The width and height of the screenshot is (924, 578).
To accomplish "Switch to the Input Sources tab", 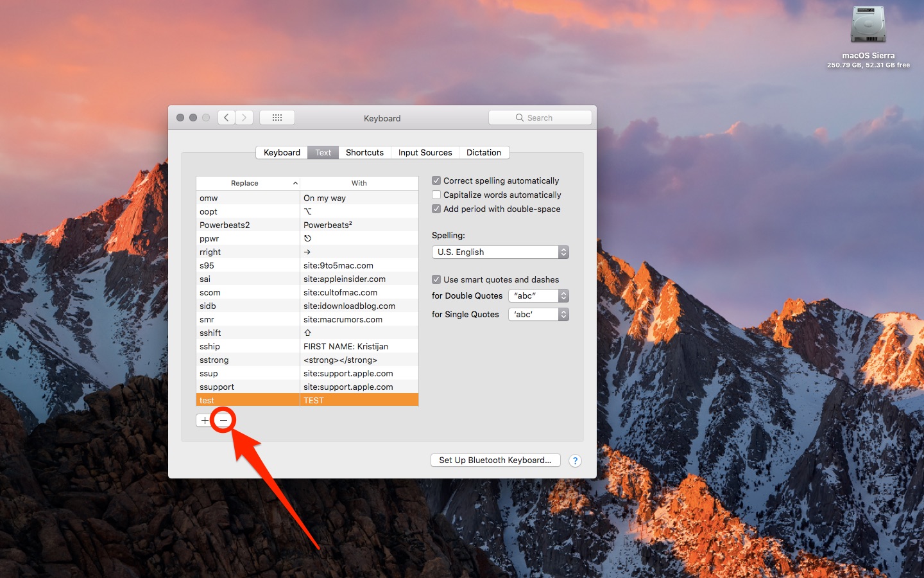I will (x=425, y=152).
